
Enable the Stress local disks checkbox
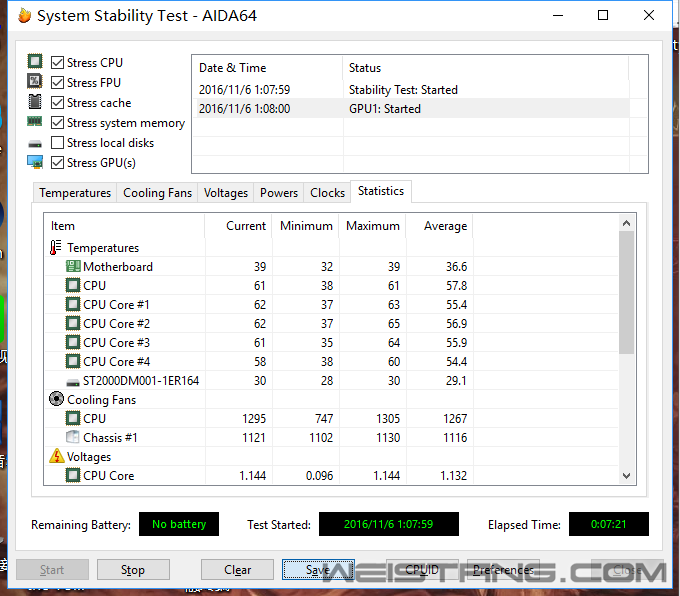coord(57,143)
